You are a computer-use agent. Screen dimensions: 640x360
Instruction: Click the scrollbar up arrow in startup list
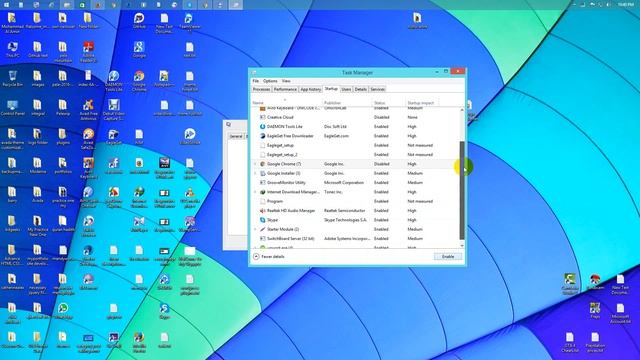coord(462,110)
